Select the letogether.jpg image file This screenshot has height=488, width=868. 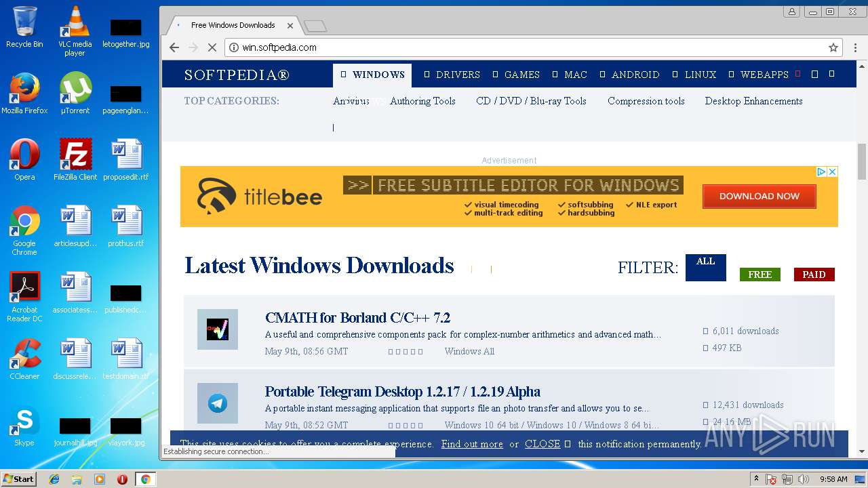(125, 31)
